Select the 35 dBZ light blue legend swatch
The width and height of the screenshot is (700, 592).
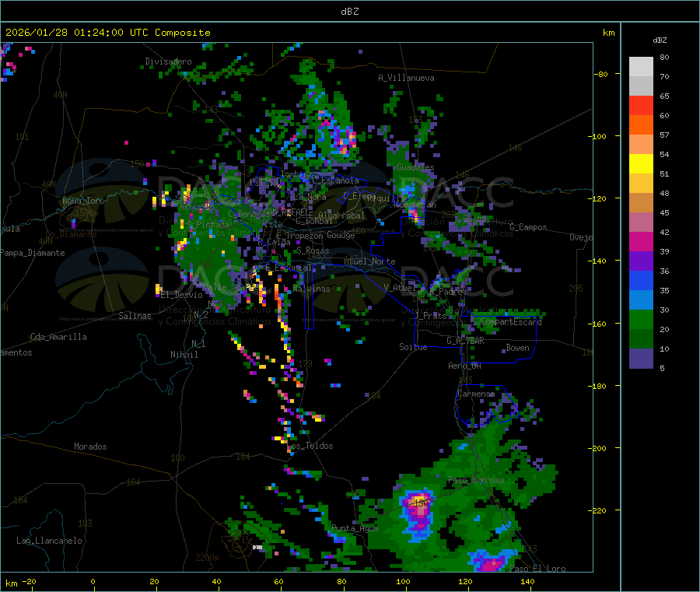pos(641,300)
